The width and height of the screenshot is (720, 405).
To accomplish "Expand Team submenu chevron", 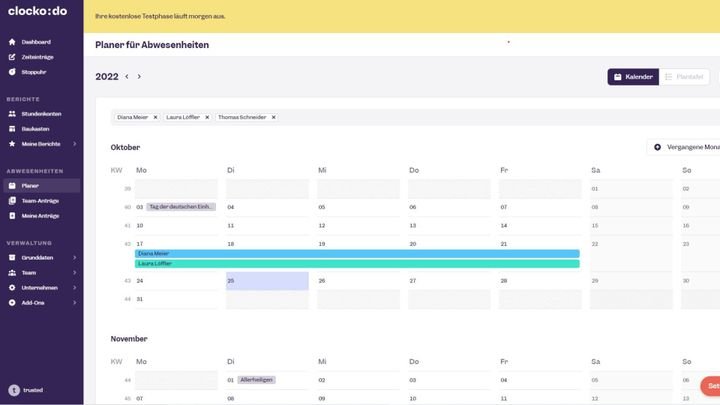I will [75, 273].
